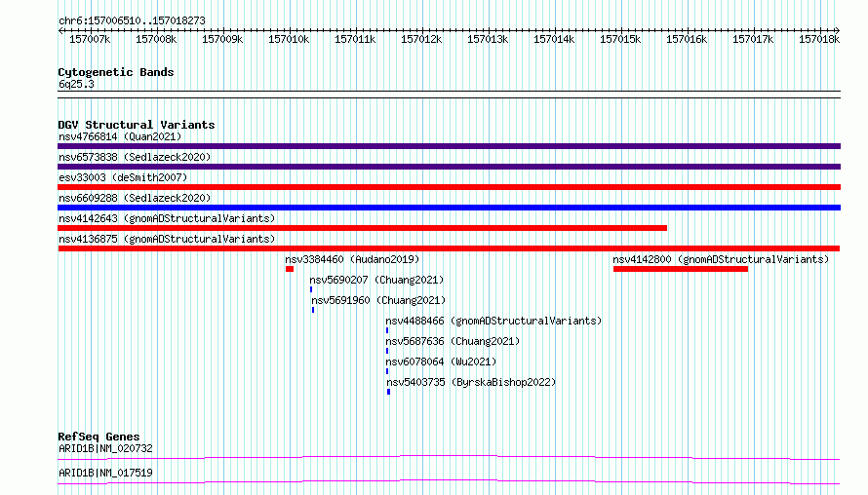Open nsv4142800 (gnomADStructuralVariants) label
868x495 pixels.
coord(721,259)
